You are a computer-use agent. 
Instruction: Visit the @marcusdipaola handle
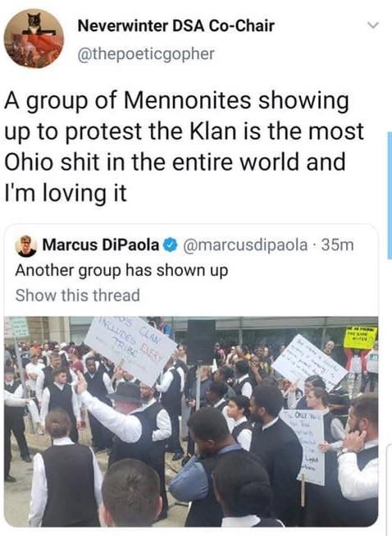point(245,245)
